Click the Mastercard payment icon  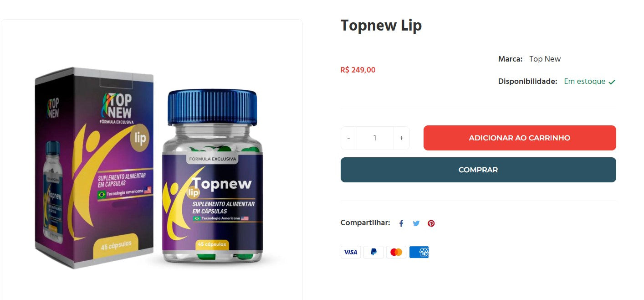pos(396,252)
